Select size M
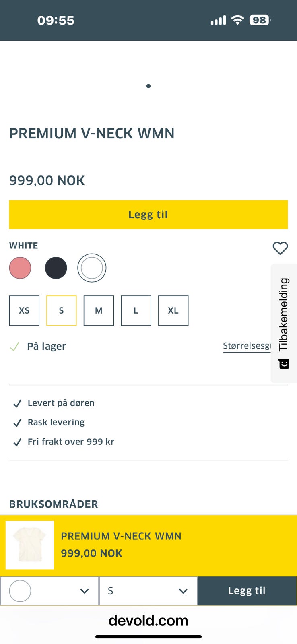This screenshot has width=297, height=644. pyautogui.click(x=99, y=310)
